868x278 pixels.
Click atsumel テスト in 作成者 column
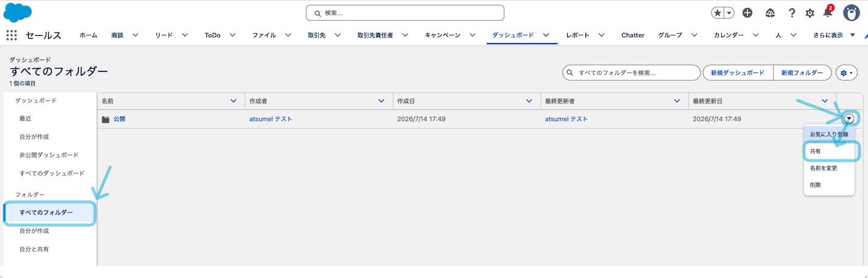(x=270, y=119)
